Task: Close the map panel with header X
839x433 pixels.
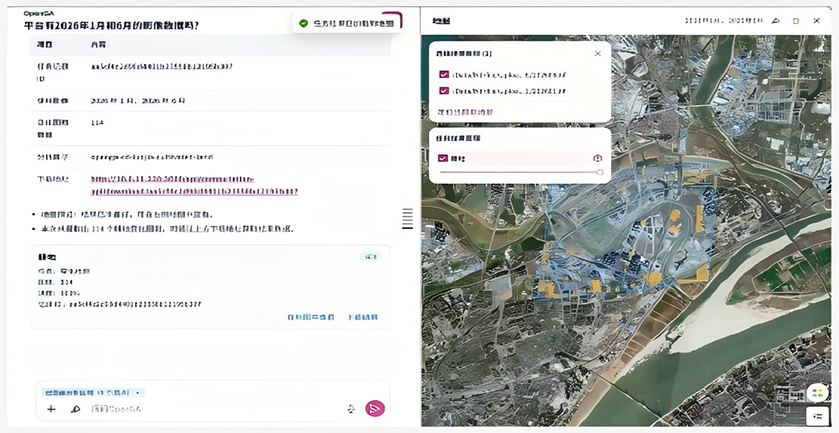Action: pos(817,21)
